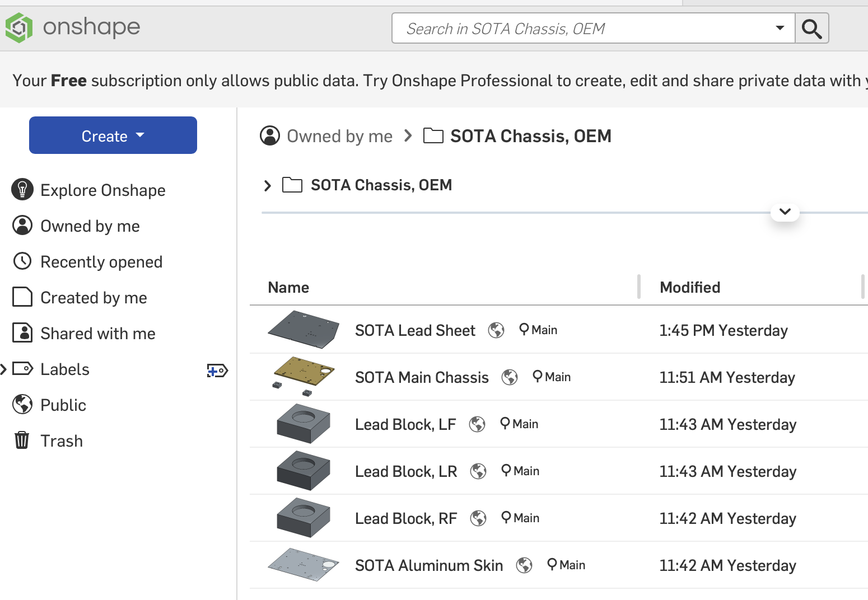This screenshot has width=868, height=600.
Task: Expand the Labels section
Action: (4, 369)
